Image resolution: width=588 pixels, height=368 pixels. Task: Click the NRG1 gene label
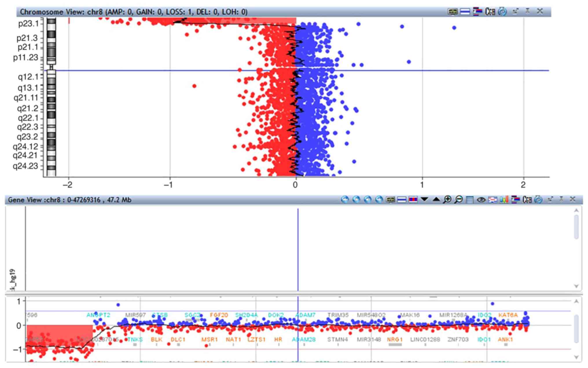coord(395,339)
